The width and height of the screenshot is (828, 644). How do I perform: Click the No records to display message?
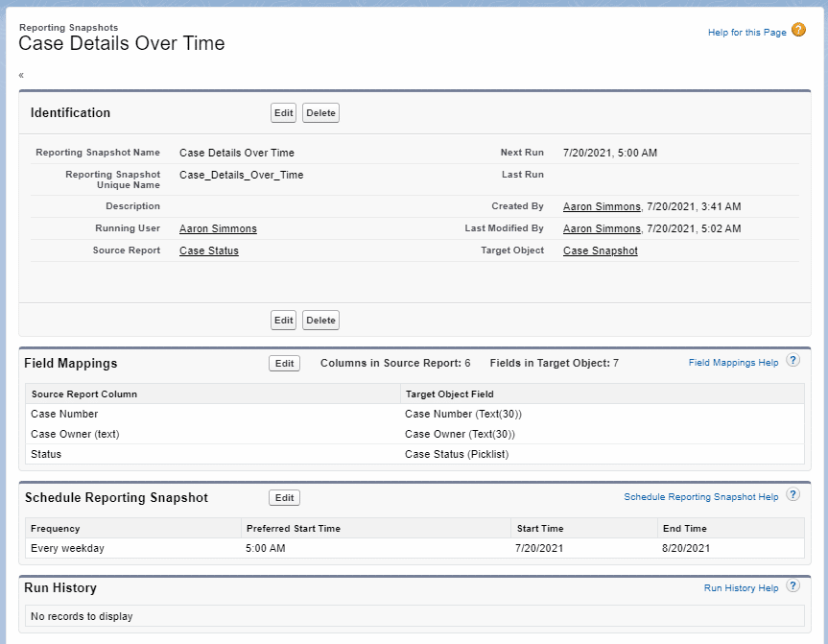coord(82,616)
